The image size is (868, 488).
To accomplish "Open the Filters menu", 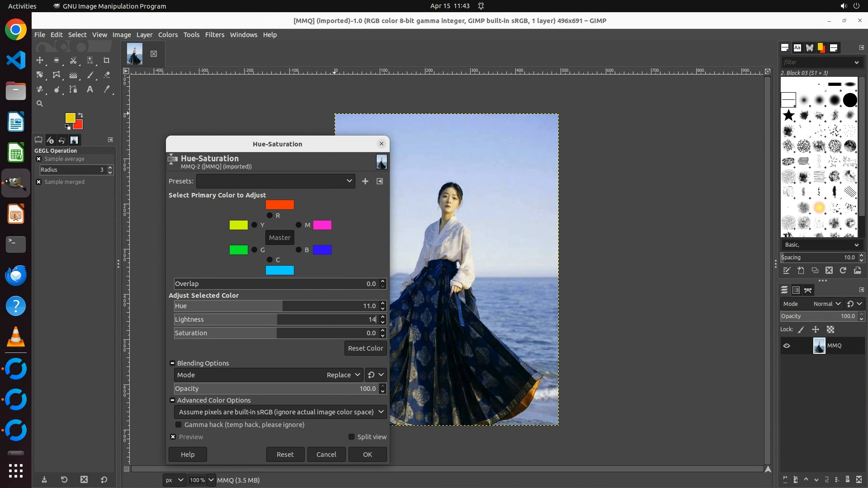I will 214,35.
